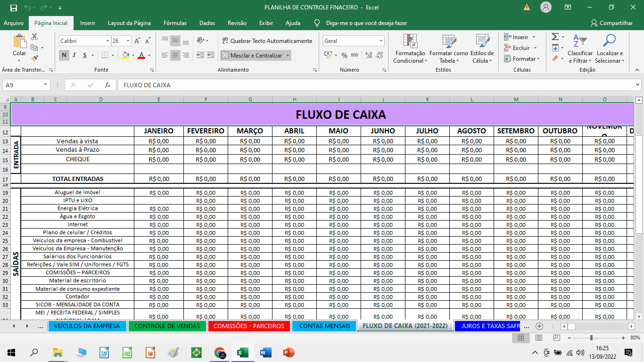Open the Mesclar e Centralizar dropdown arrow
The image size is (644, 362).
(x=288, y=55)
